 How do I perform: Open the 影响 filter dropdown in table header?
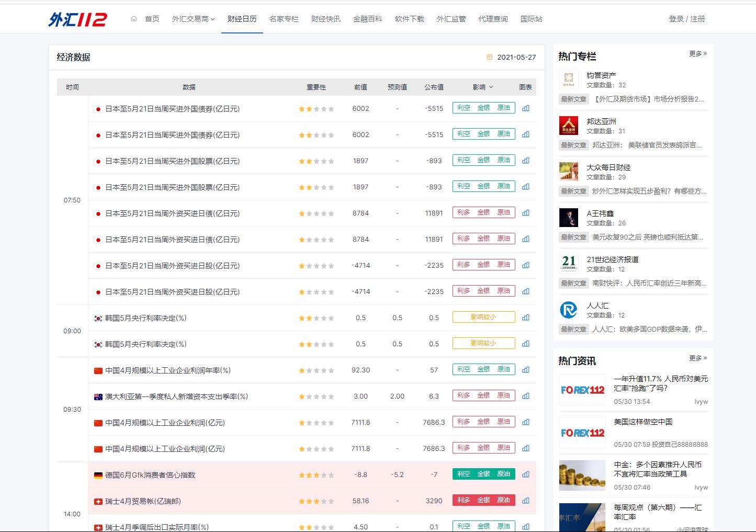(x=483, y=87)
